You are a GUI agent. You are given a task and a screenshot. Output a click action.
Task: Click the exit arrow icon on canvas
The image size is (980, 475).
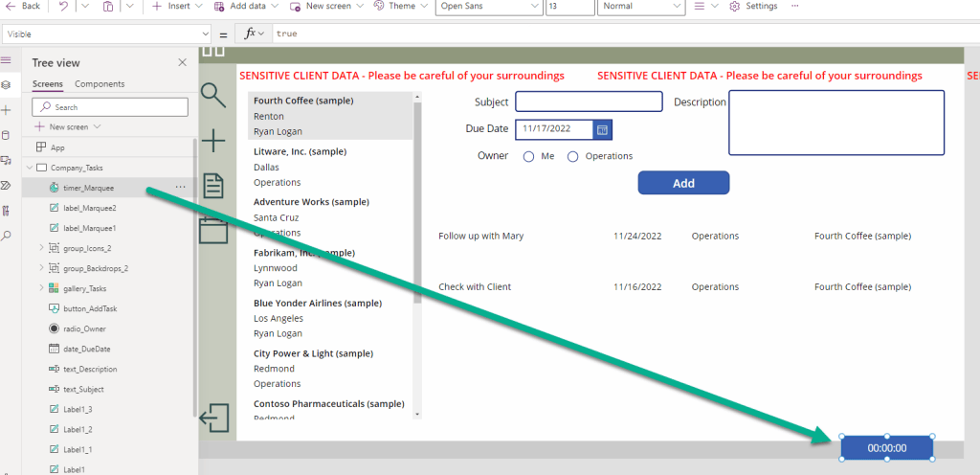tap(214, 418)
